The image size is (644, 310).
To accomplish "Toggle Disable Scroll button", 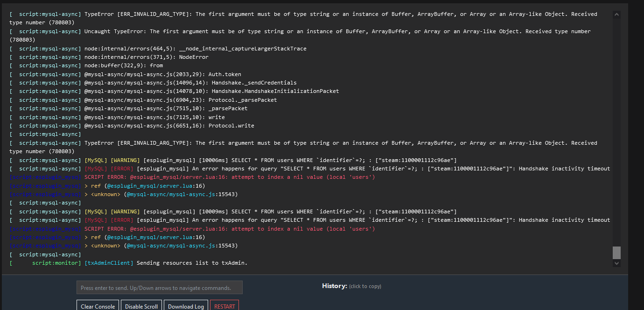I will pos(141,306).
